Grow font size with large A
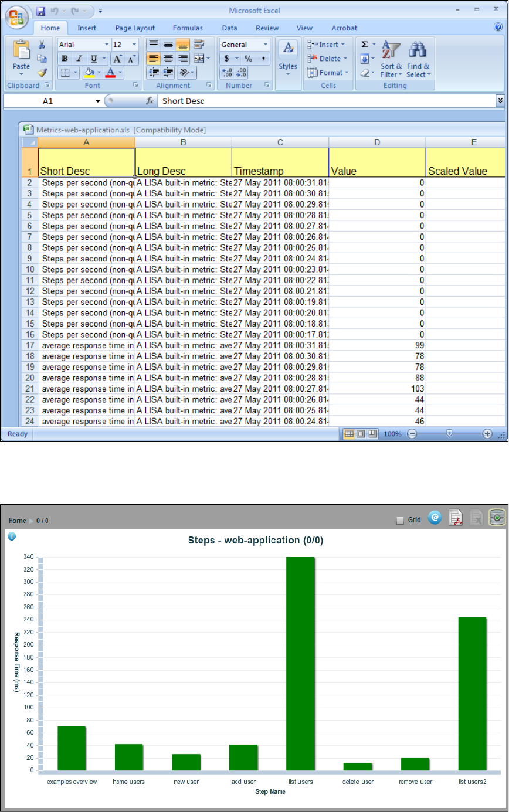Viewport: 509px width, 812px height. click(x=117, y=59)
